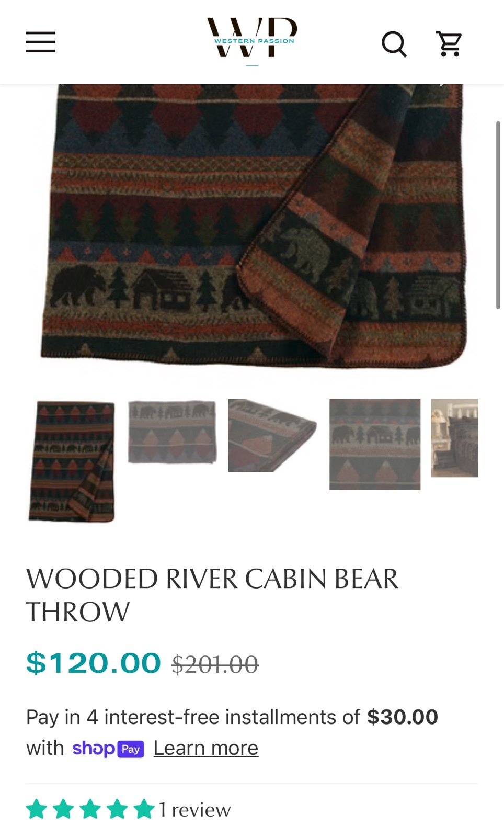The image size is (504, 837).
Task: Select the fifth bedroom scene thumbnail
Action: click(454, 438)
